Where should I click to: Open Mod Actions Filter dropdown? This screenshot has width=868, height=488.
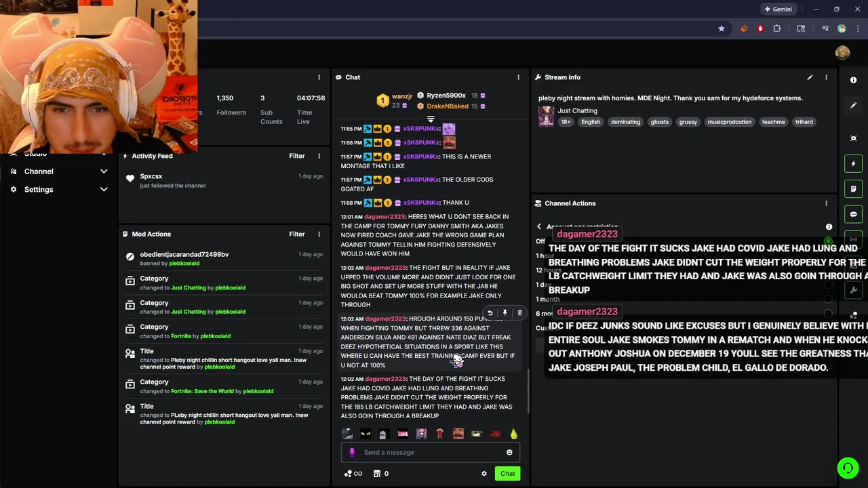pos(297,234)
